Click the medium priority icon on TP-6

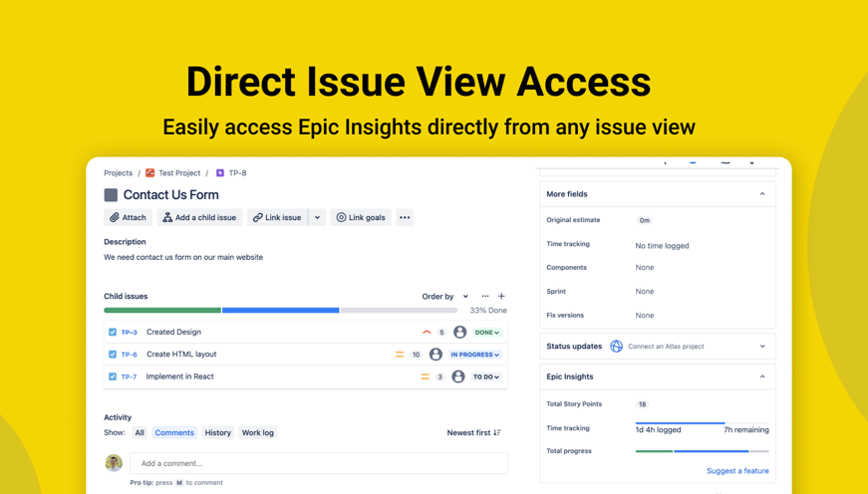400,355
